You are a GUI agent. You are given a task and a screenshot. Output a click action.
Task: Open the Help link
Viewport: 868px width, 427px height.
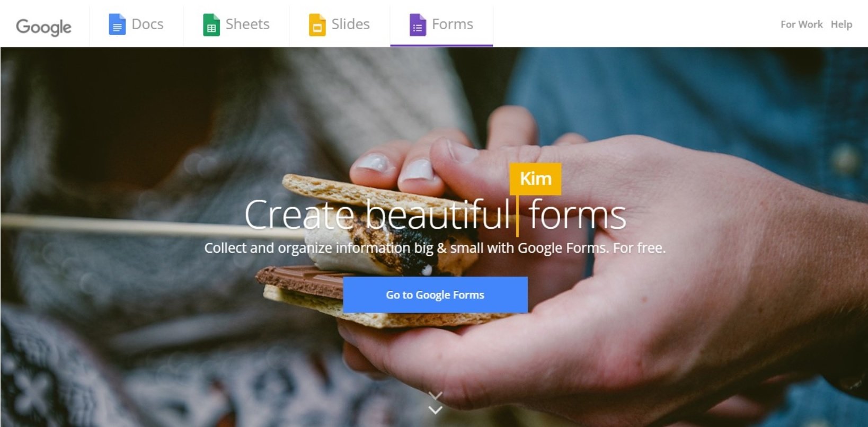click(842, 24)
